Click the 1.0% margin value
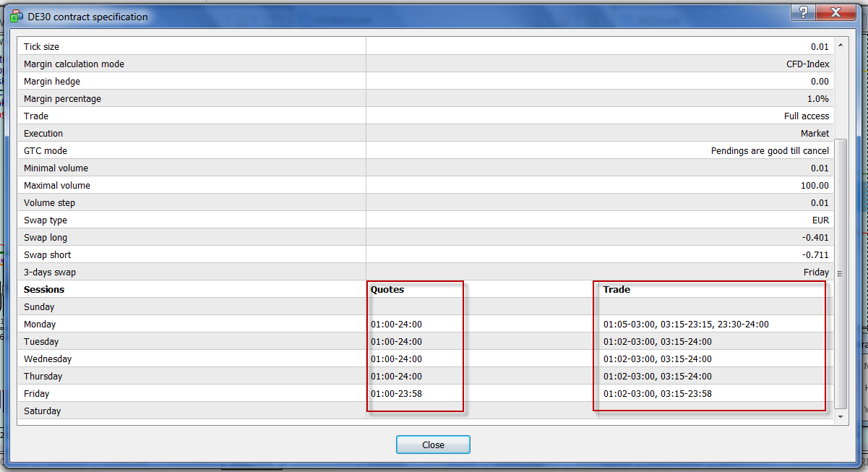Image resolution: width=868 pixels, height=472 pixels. pyautogui.click(x=818, y=98)
